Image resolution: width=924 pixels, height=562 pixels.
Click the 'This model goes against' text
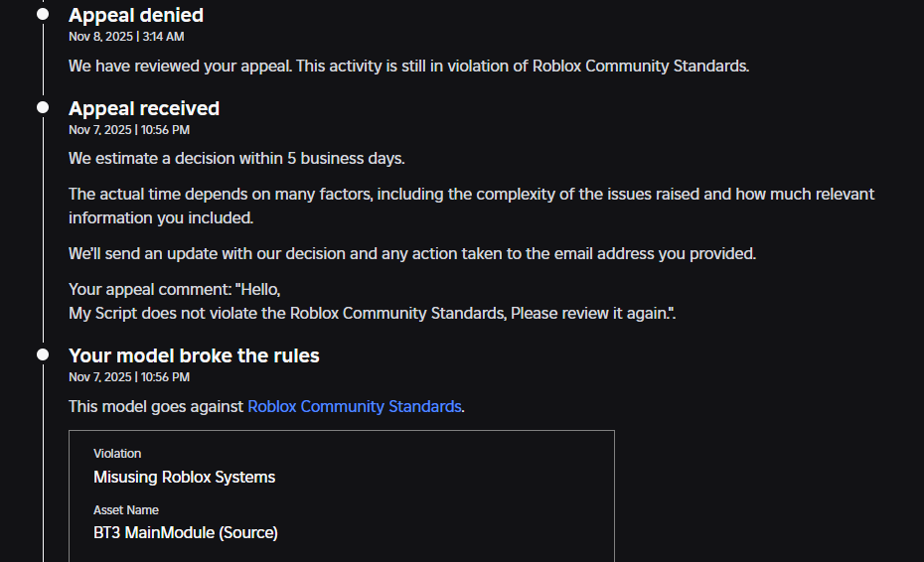pos(156,406)
